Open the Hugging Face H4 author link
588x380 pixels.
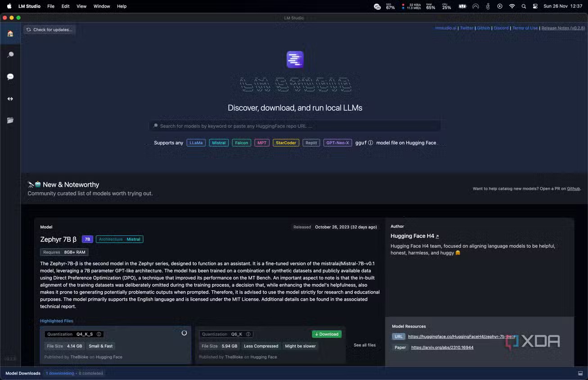[x=414, y=236]
